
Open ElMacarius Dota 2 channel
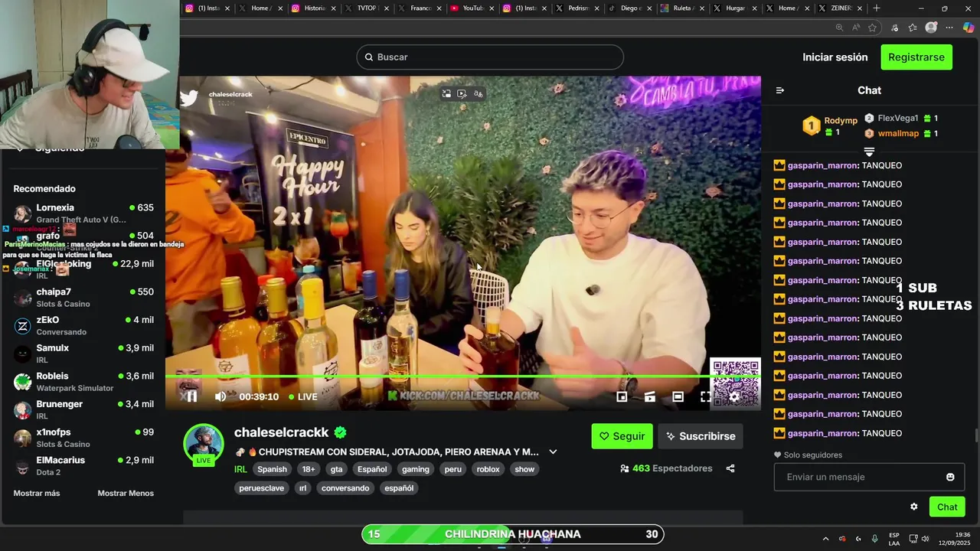pos(83,465)
